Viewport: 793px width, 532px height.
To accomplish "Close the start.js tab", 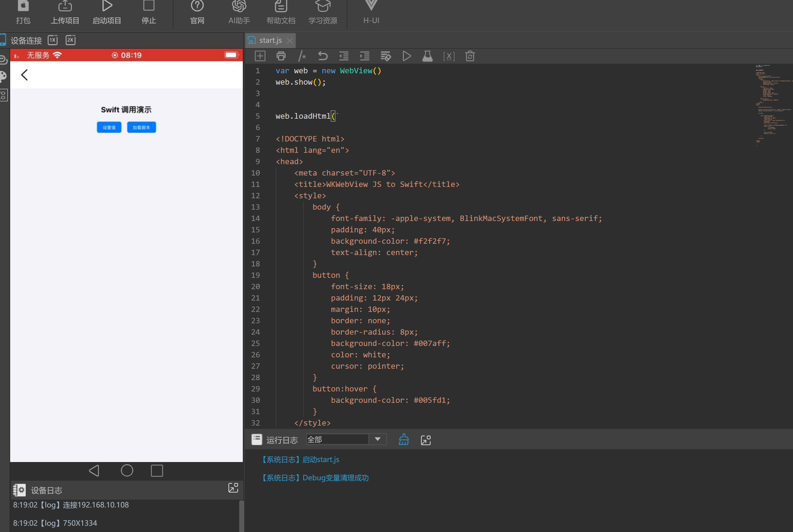I will coord(290,41).
